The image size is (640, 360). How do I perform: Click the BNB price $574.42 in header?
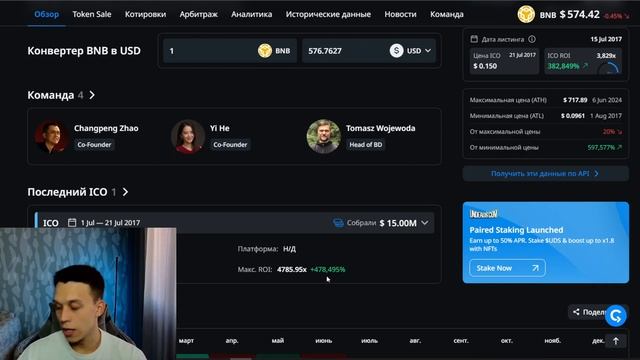coord(580,14)
